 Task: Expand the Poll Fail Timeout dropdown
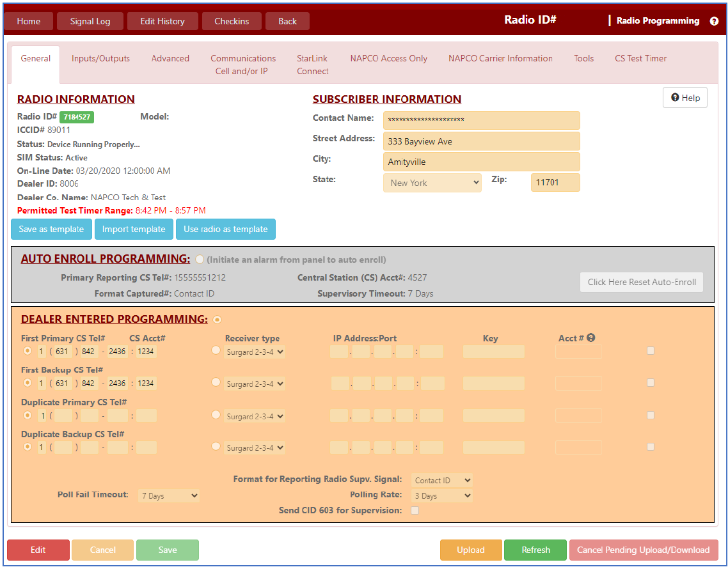[x=169, y=495]
